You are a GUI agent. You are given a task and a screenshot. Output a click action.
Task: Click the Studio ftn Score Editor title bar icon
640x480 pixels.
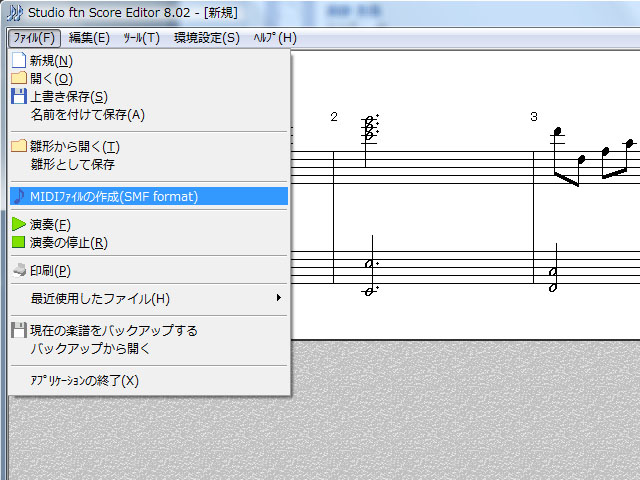(x=15, y=13)
